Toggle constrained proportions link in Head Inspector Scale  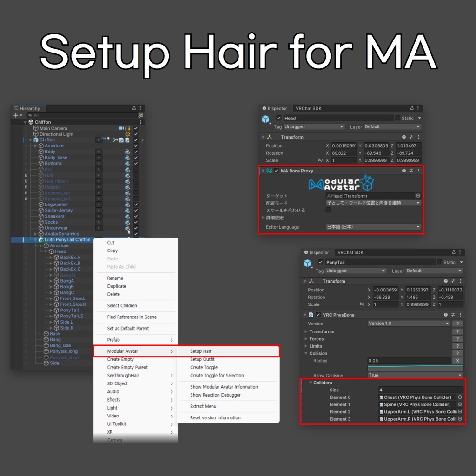320,160
